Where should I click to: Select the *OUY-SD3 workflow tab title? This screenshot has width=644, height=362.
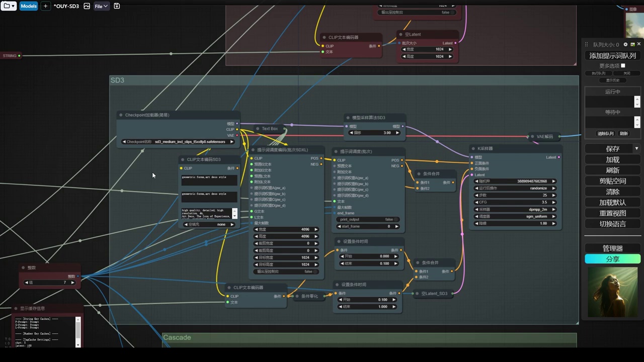pos(66,6)
